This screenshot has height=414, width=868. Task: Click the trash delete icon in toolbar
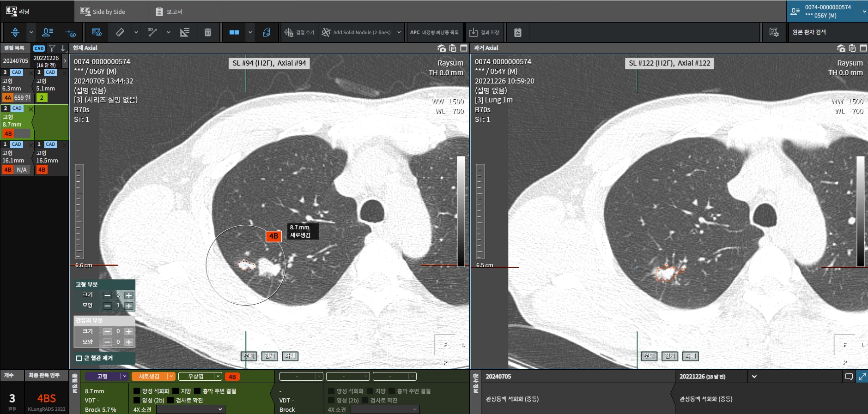(x=208, y=32)
